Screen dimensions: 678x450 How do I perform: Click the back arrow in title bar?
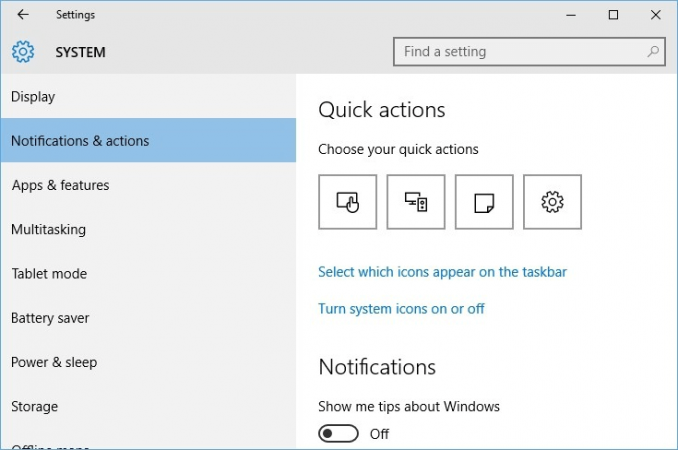coord(23,15)
